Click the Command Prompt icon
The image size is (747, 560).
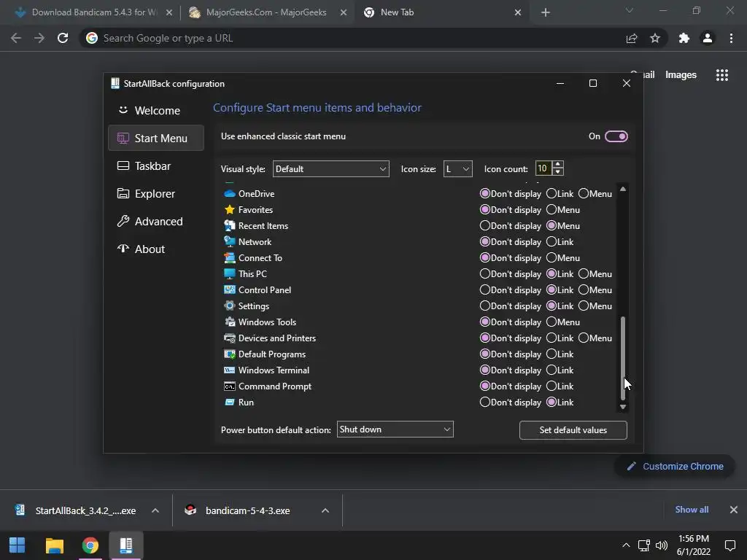click(x=230, y=386)
